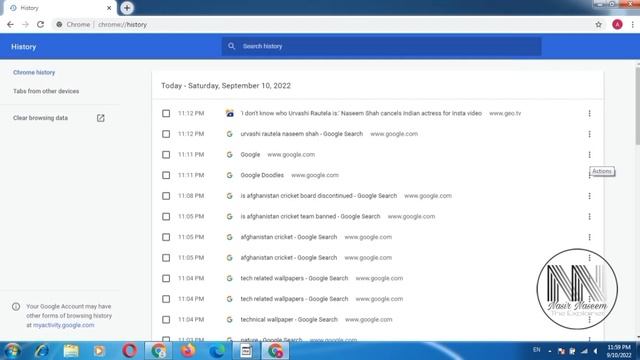The width and height of the screenshot is (640, 360).
Task: Select the History browser tab
Action: coord(59,8)
